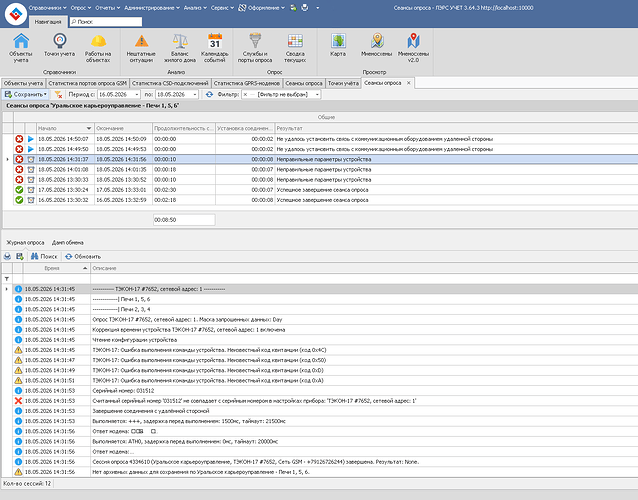638x500 pixels.
Task: Click red cross icon in serial mismatch row
Action: pos(18,401)
